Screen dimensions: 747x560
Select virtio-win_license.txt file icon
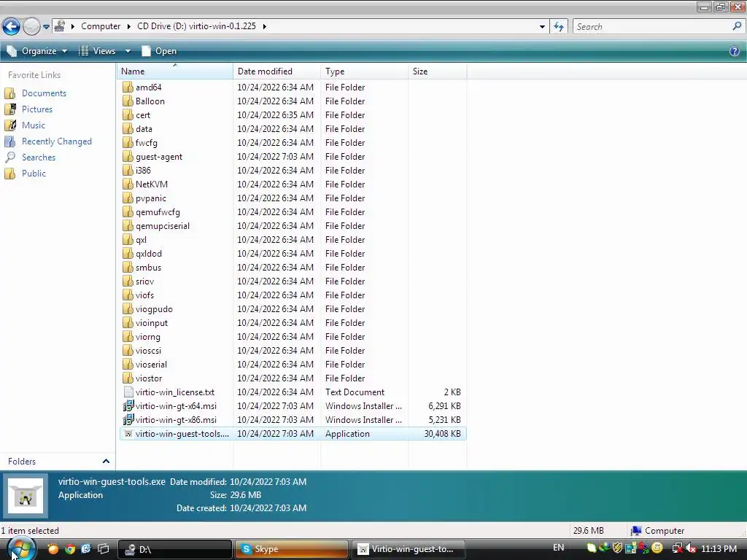(128, 392)
